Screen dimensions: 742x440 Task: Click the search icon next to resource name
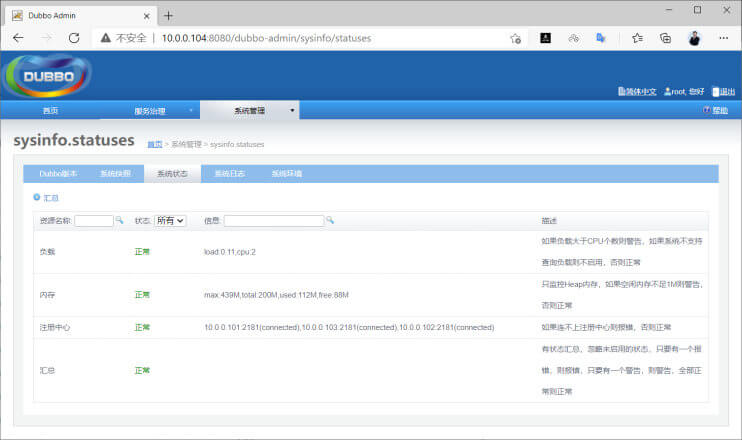pyautogui.click(x=119, y=220)
